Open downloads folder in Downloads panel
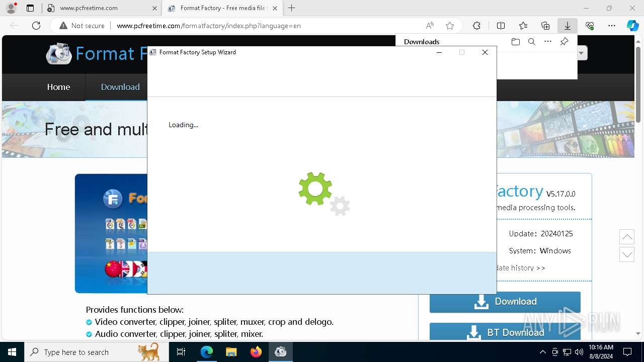Viewport: 644px width, 362px height. (515, 42)
